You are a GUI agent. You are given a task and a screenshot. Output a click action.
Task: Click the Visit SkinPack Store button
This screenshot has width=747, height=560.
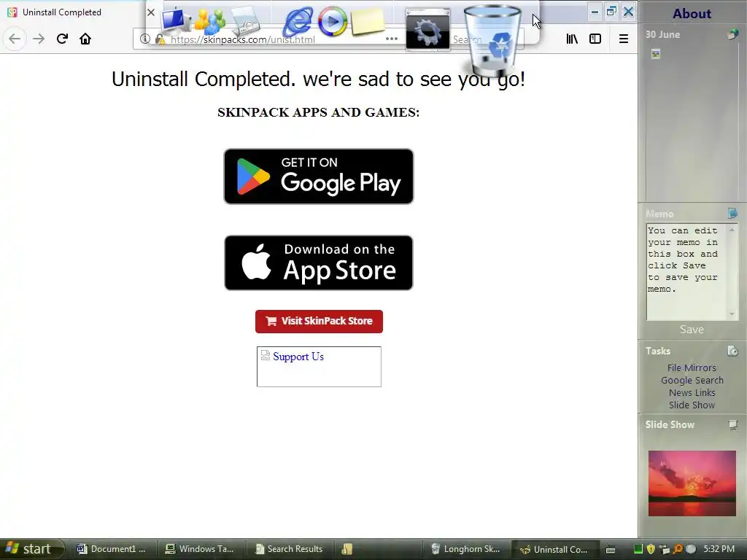coord(319,322)
